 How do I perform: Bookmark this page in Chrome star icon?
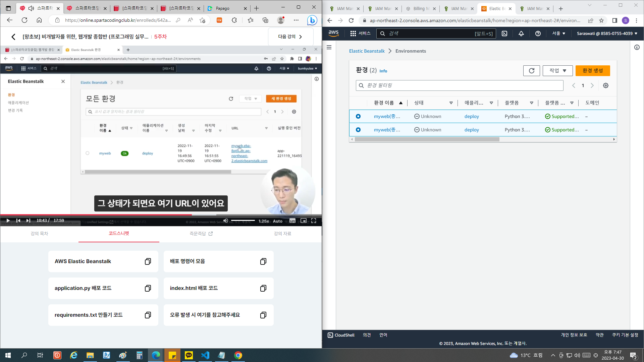point(601,20)
